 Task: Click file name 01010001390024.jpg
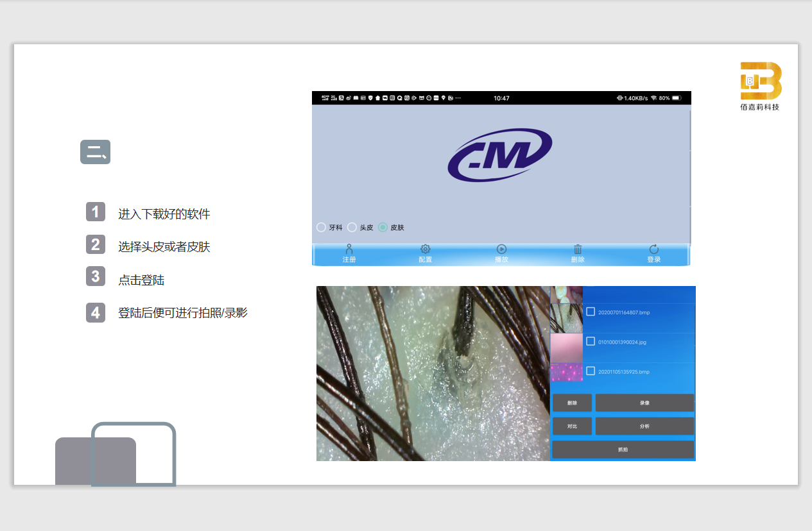622,342
